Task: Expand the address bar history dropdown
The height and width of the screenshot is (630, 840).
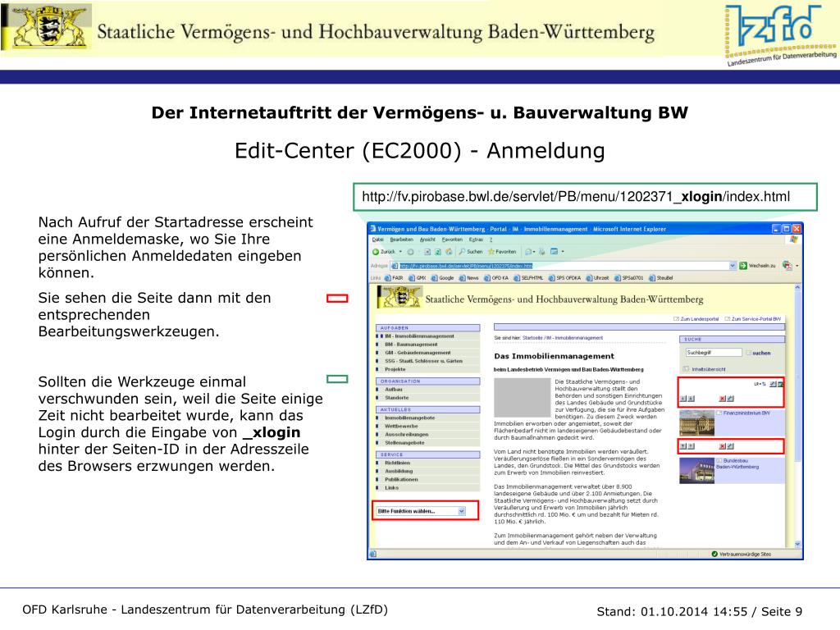Action: 733,266
